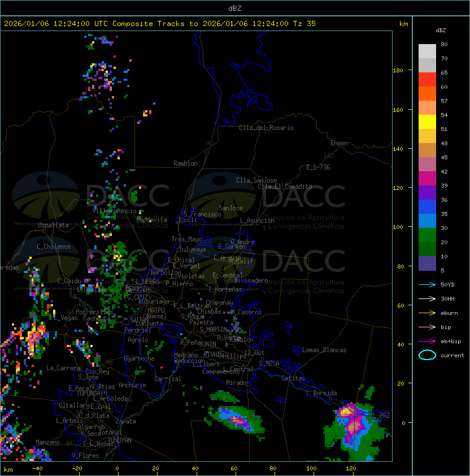Click the 'Potrerillos' map label

click(x=94, y=312)
